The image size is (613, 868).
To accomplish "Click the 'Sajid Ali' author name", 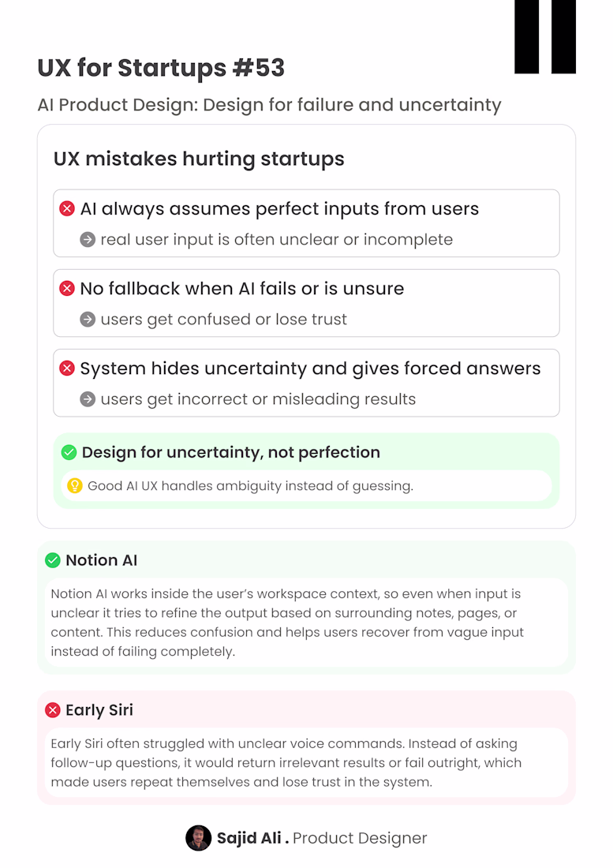I will click(x=249, y=838).
